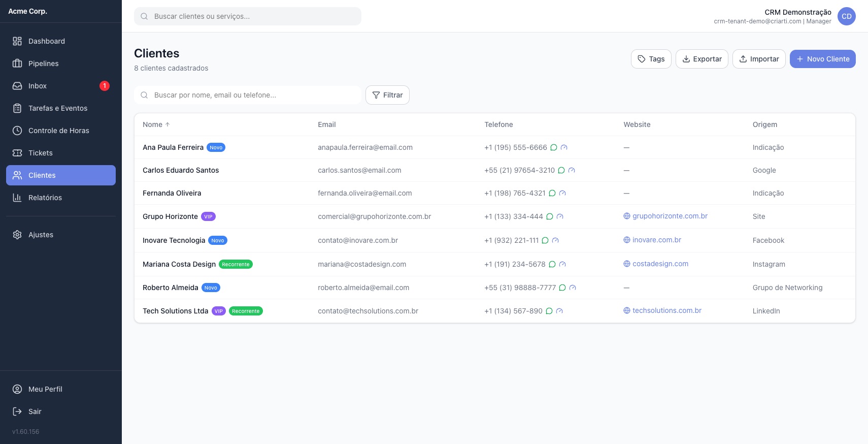
Task: Click blue gauge icon beside Roberto Almeida's phone
Action: point(573,288)
